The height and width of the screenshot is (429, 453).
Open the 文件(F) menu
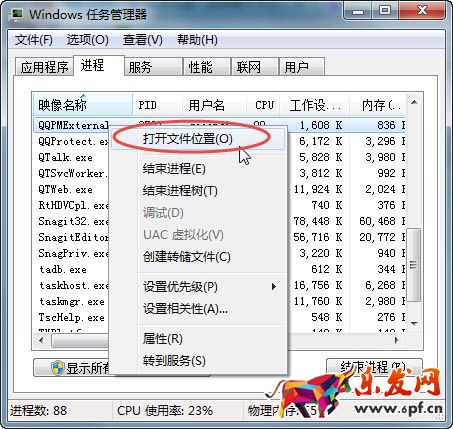tap(34, 40)
